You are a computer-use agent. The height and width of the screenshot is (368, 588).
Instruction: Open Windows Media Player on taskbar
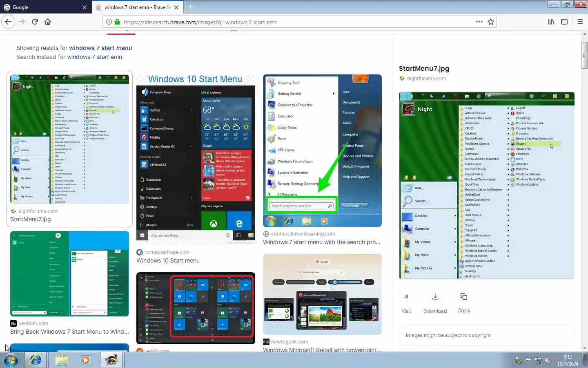point(86,360)
